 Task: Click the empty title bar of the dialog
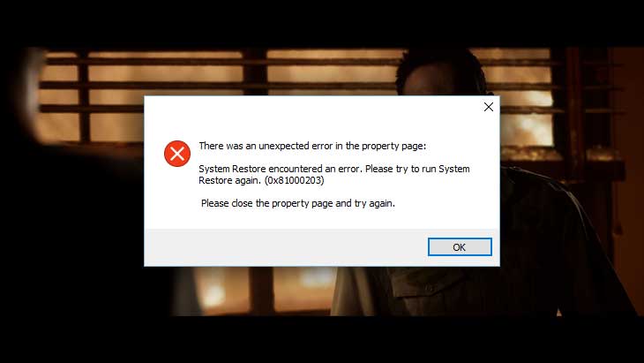pyautogui.click(x=312, y=107)
